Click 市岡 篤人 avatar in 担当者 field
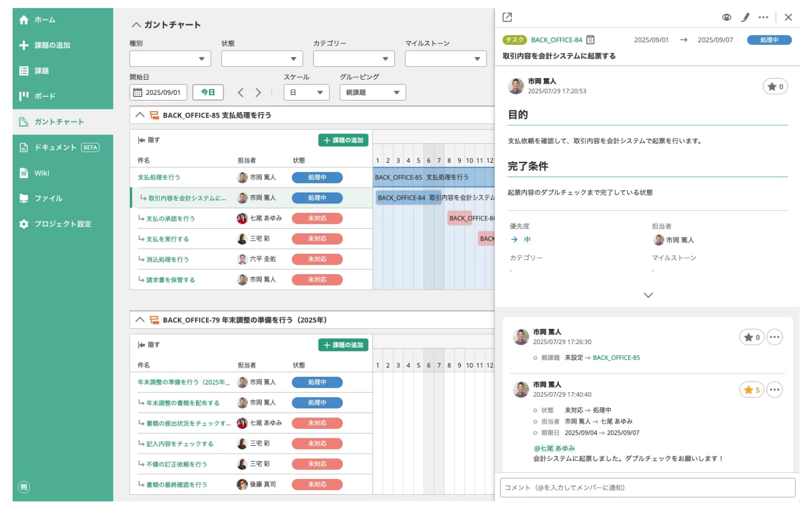812x509 pixels. click(658, 240)
